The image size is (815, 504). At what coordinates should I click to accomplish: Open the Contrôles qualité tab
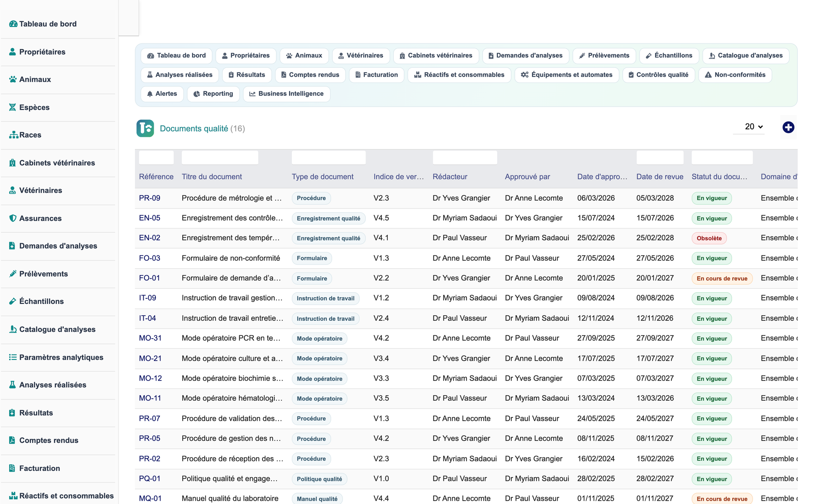click(x=658, y=75)
